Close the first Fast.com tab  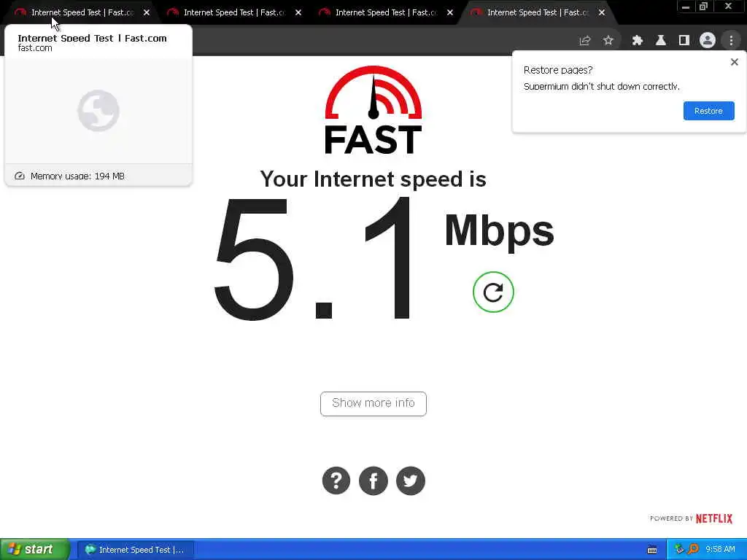coord(146,12)
